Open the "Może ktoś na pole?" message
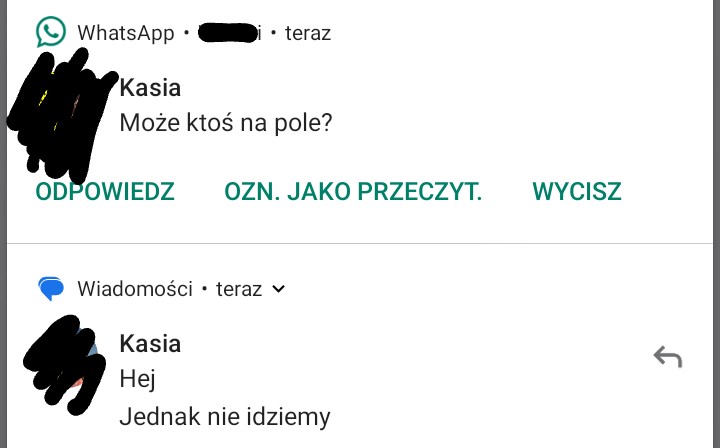 click(x=225, y=123)
